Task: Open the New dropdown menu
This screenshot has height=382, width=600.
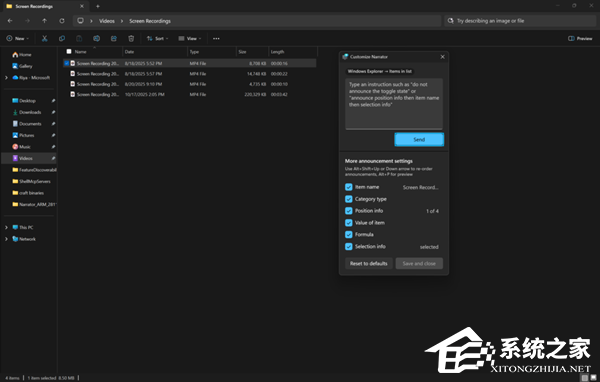Action: pos(18,38)
